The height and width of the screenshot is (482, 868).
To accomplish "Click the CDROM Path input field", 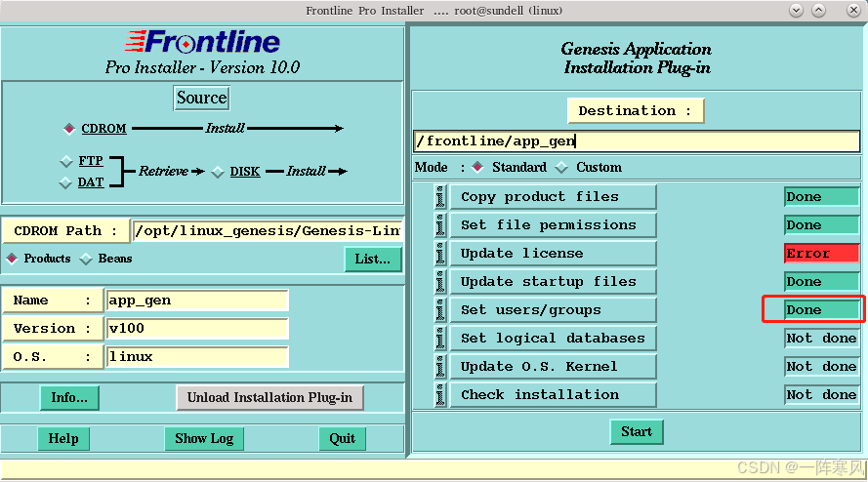I will (268, 231).
